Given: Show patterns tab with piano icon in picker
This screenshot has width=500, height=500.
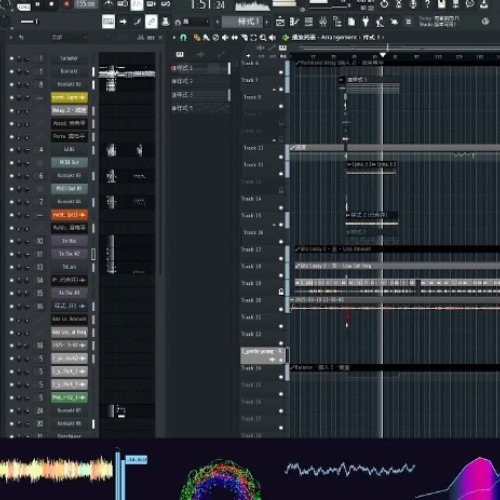Looking at the screenshot, I should (180, 54).
